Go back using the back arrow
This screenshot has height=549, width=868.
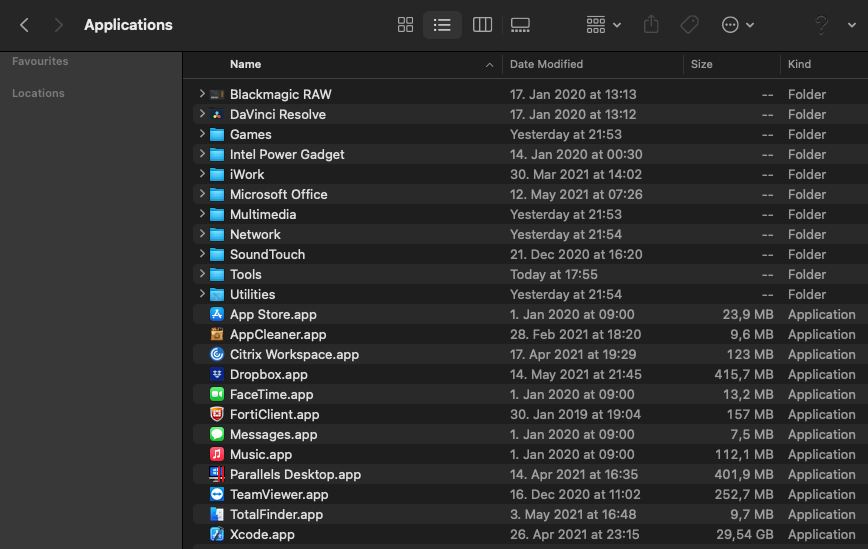click(24, 25)
